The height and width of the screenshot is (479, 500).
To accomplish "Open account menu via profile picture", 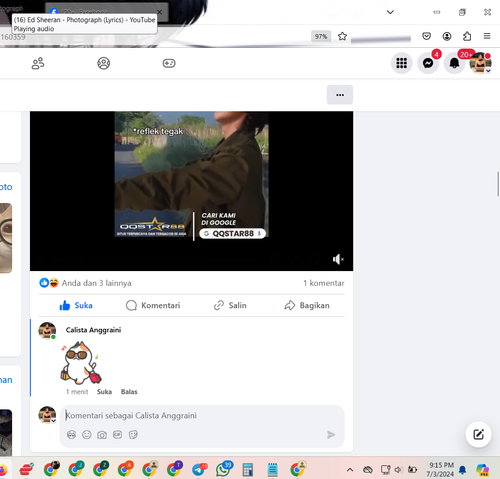I will point(480,63).
